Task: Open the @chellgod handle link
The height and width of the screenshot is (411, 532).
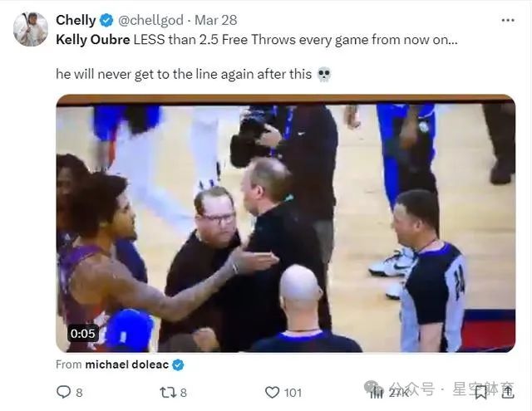Action: (x=150, y=20)
